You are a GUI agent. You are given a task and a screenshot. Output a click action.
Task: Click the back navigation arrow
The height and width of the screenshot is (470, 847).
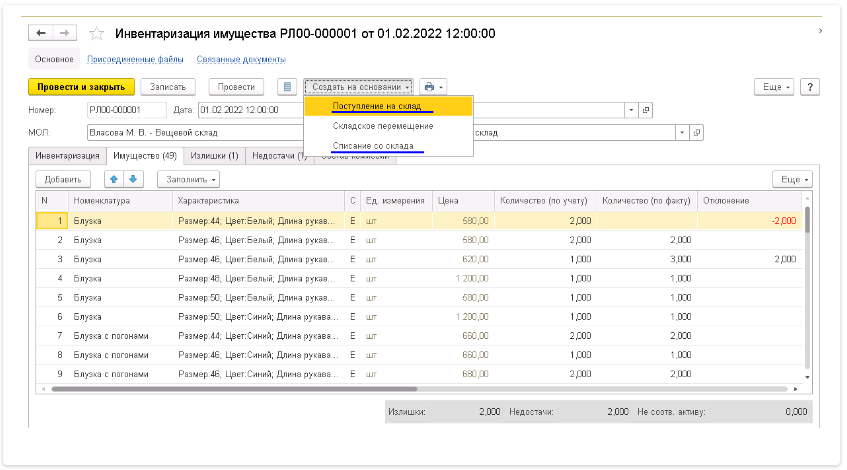coord(42,33)
